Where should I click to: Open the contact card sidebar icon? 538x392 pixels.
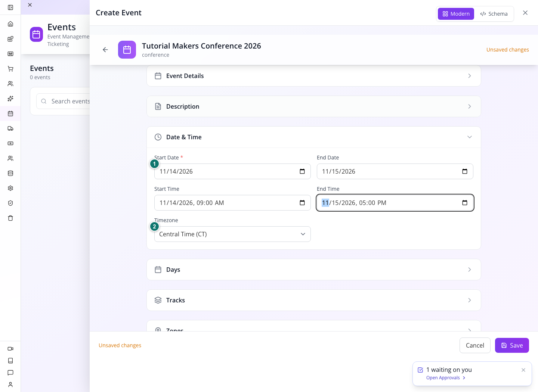[x=10, y=54]
